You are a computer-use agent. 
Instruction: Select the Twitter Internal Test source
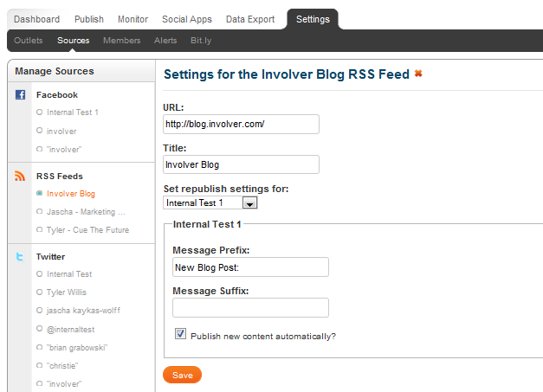[x=64, y=274]
